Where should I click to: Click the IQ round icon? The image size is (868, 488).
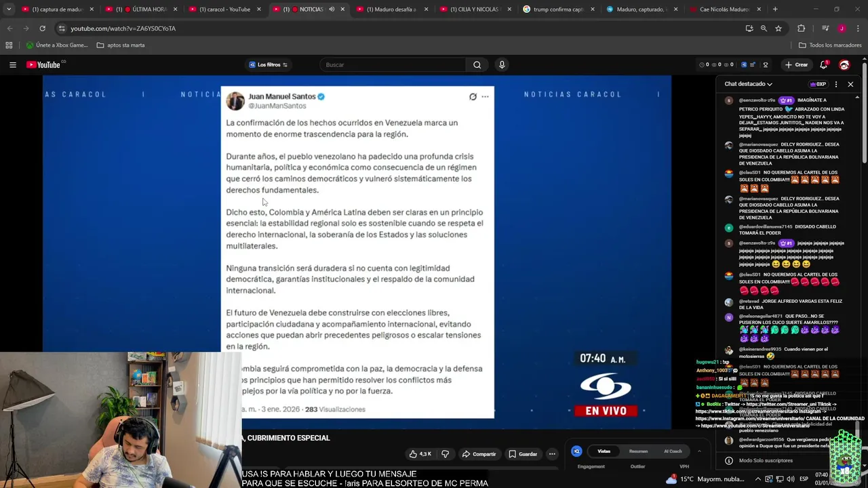pyautogui.click(x=576, y=451)
